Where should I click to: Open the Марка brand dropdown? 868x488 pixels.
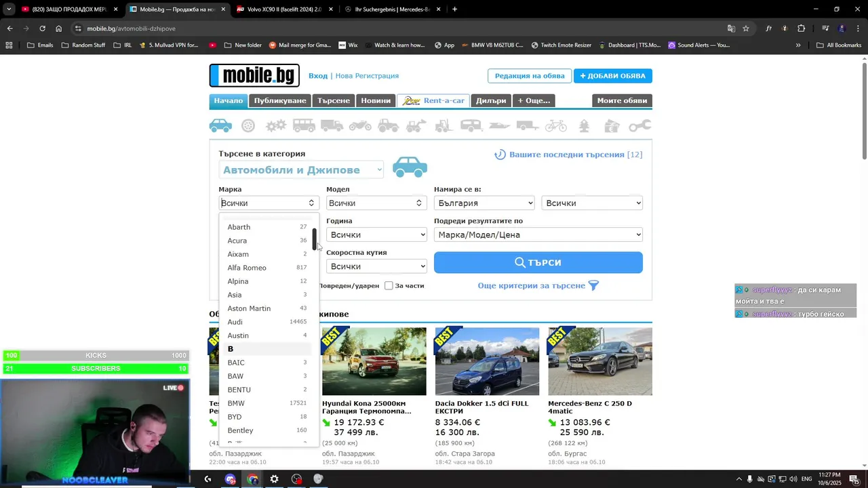click(x=269, y=203)
